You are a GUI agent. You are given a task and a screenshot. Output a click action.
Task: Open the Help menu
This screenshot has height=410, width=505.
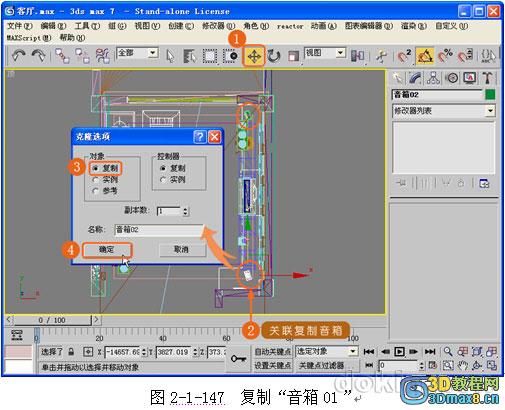click(x=72, y=38)
